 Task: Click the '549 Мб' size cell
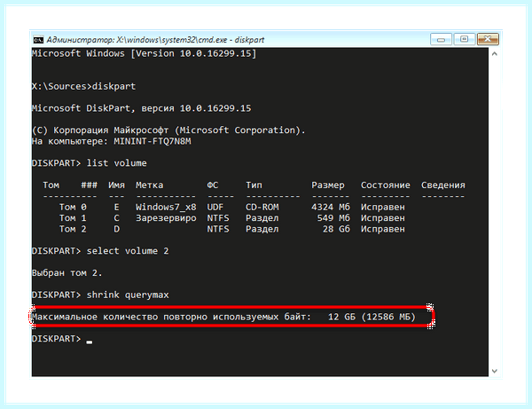(x=333, y=218)
